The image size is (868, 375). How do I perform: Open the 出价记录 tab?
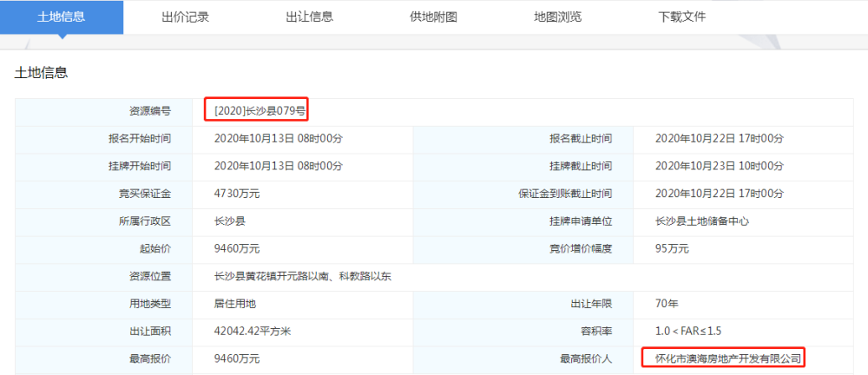click(x=186, y=16)
